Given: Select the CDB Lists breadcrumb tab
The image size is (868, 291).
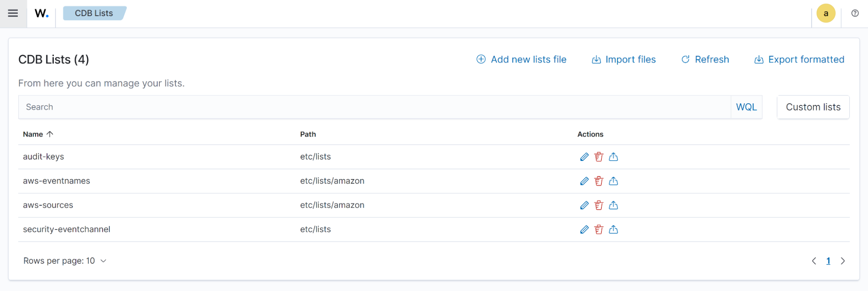Looking at the screenshot, I should pyautogui.click(x=94, y=13).
